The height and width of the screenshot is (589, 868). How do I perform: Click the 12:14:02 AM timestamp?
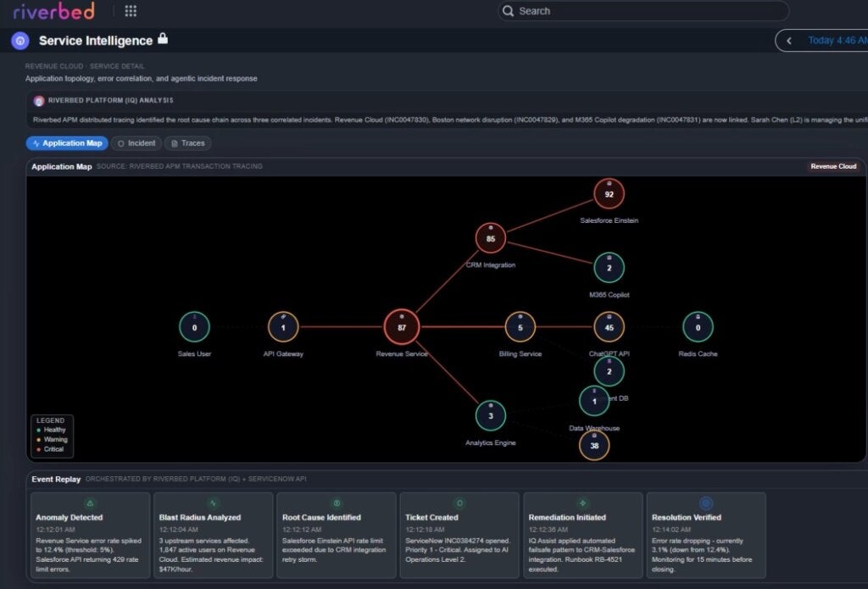[672, 530]
